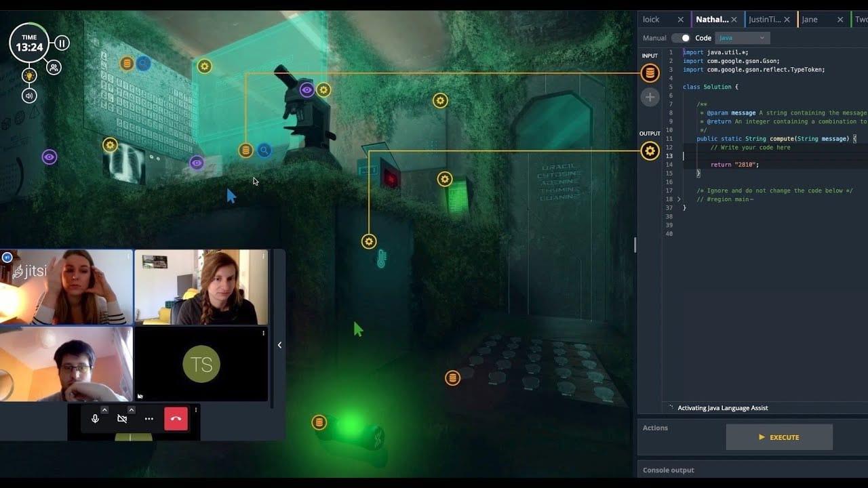The height and width of the screenshot is (488, 868).
Task: Click the class Solution line
Action: tap(710, 87)
